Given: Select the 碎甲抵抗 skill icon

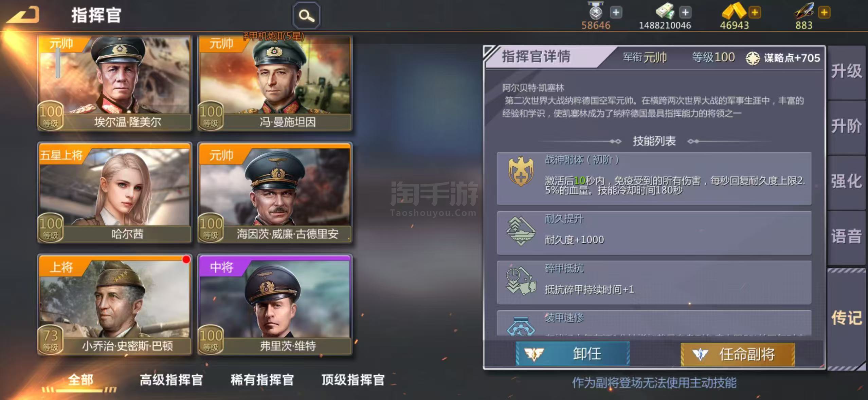Looking at the screenshot, I should [x=521, y=281].
